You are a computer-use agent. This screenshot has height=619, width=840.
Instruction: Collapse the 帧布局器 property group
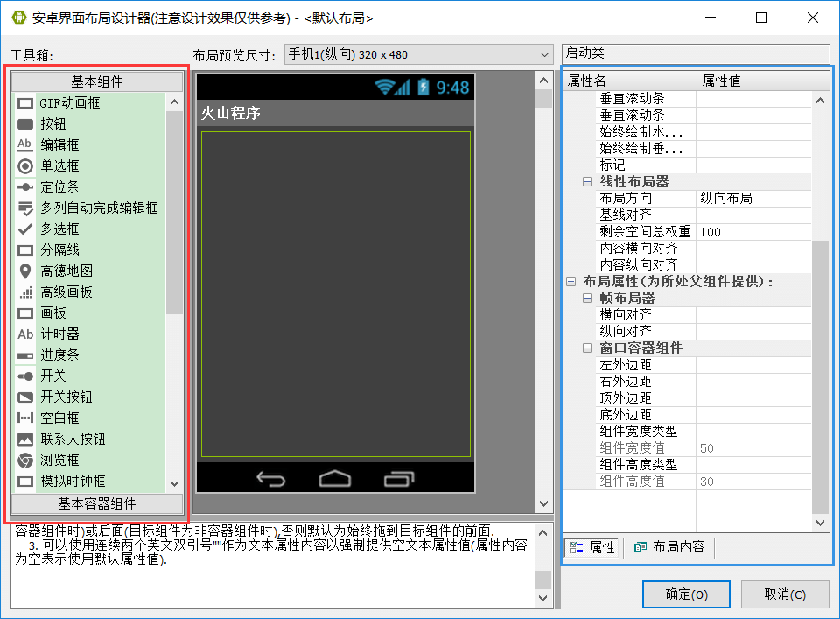587,299
